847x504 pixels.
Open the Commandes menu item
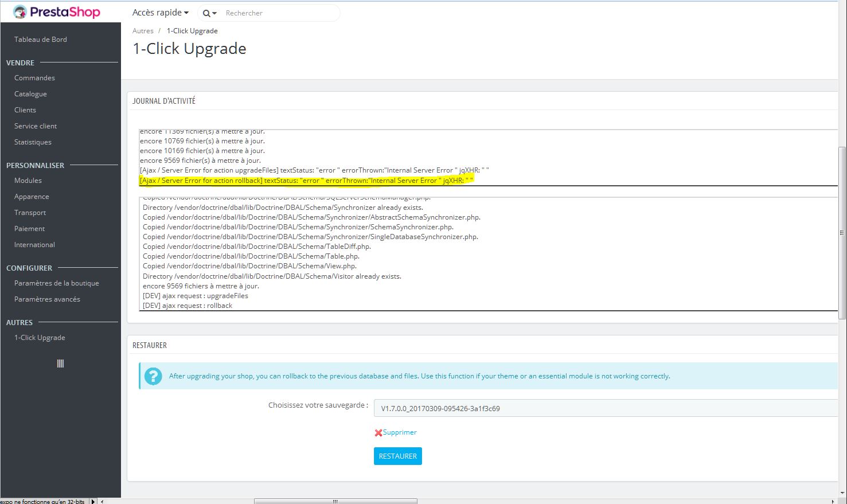coord(34,78)
